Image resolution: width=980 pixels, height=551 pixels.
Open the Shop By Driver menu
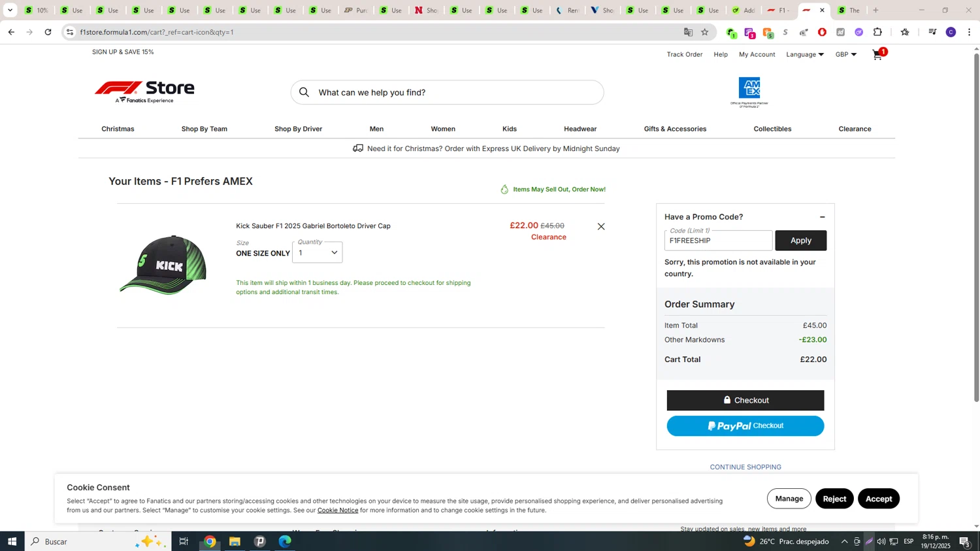tap(298, 129)
